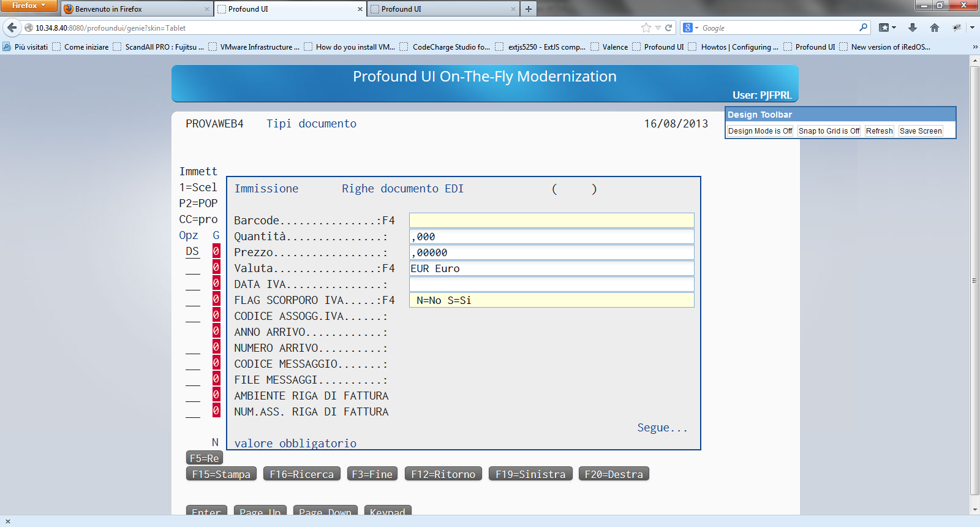Open the Google search engine dropdown
980x527 pixels.
691,28
